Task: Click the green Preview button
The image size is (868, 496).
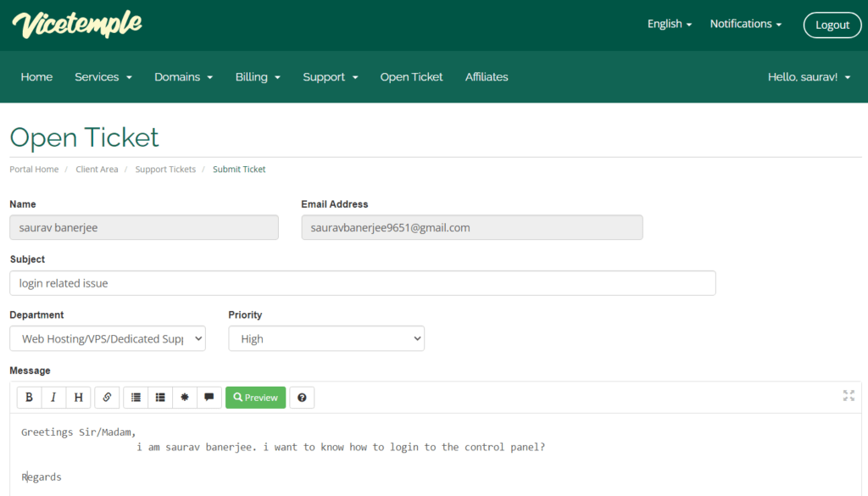Action: 255,398
